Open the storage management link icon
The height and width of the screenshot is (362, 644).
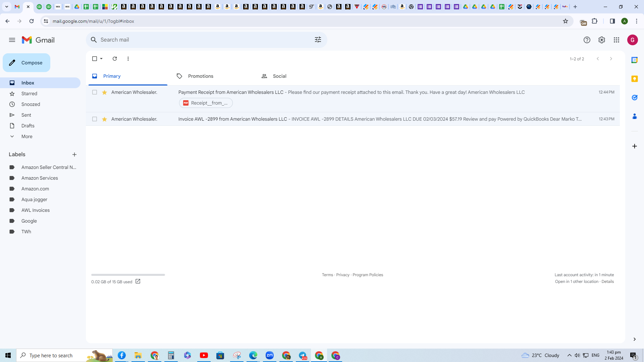tap(138, 282)
